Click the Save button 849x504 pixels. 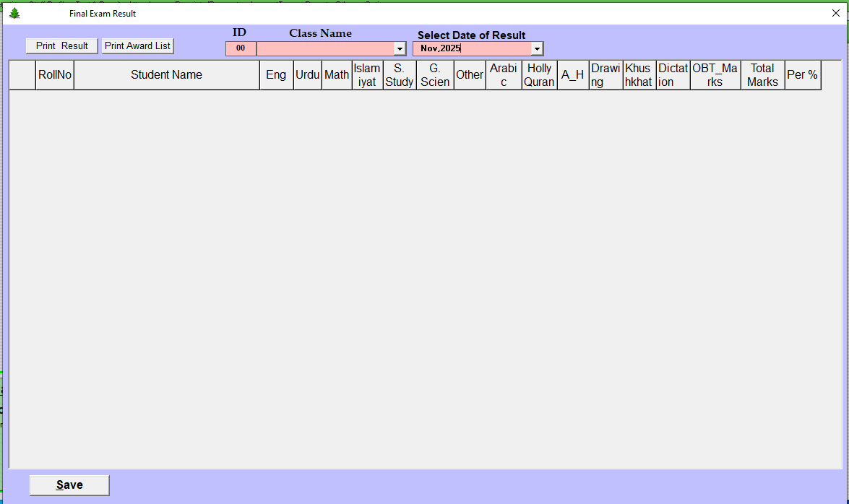tap(69, 485)
